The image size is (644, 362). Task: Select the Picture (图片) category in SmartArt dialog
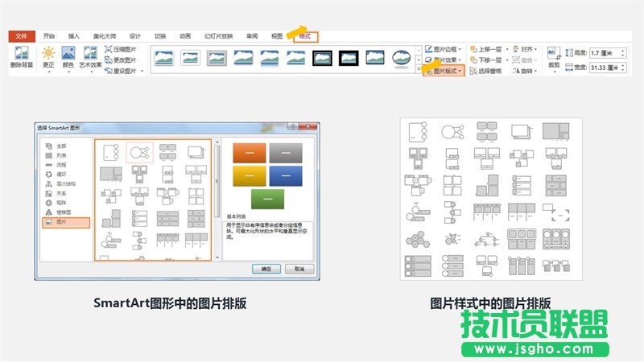(66, 222)
